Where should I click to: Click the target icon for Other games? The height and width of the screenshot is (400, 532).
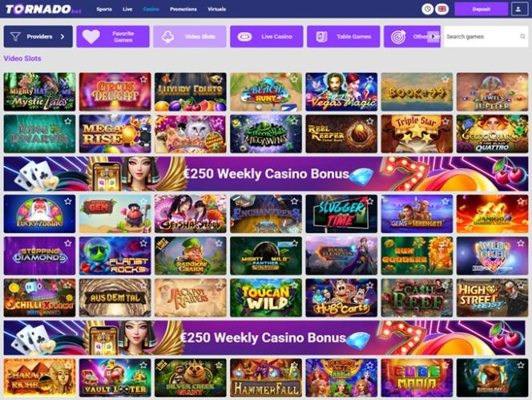point(398,37)
